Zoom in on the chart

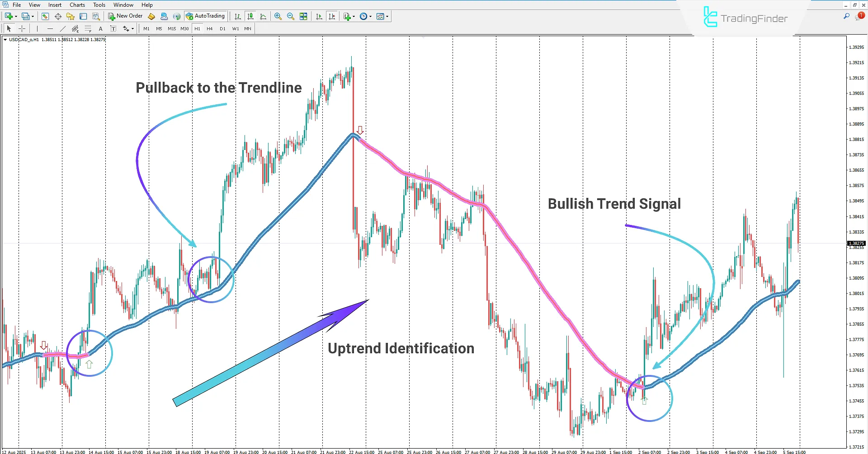(278, 16)
